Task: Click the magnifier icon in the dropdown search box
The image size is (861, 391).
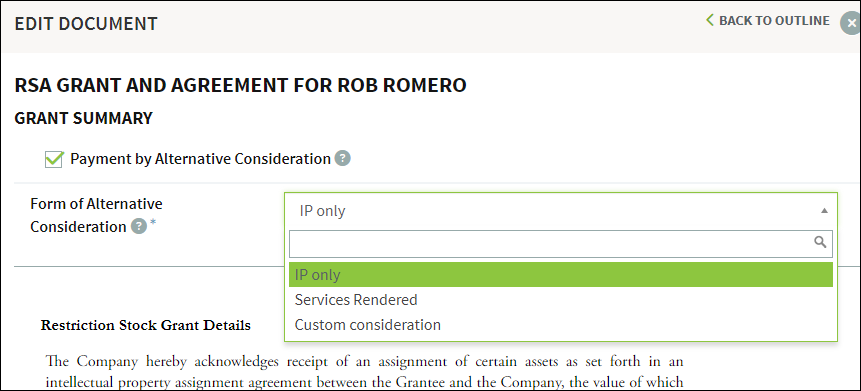Action: pyautogui.click(x=820, y=242)
